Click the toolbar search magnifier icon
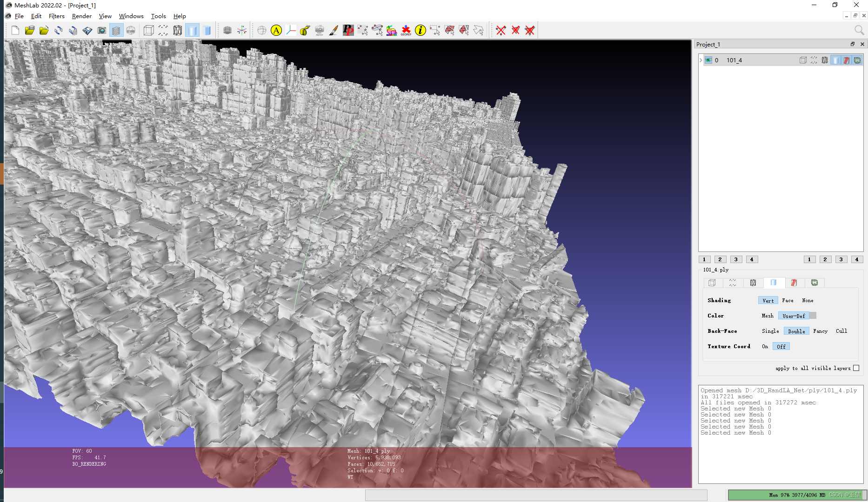This screenshot has height=502, width=868. coord(859,31)
